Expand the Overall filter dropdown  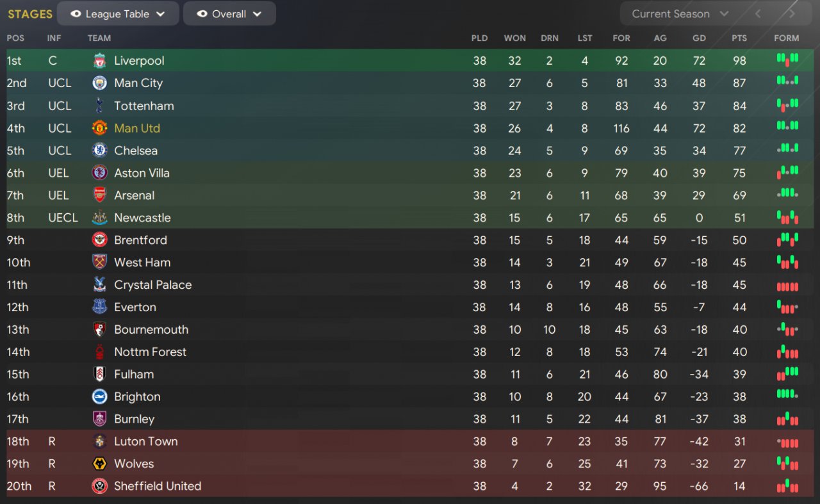tap(257, 13)
